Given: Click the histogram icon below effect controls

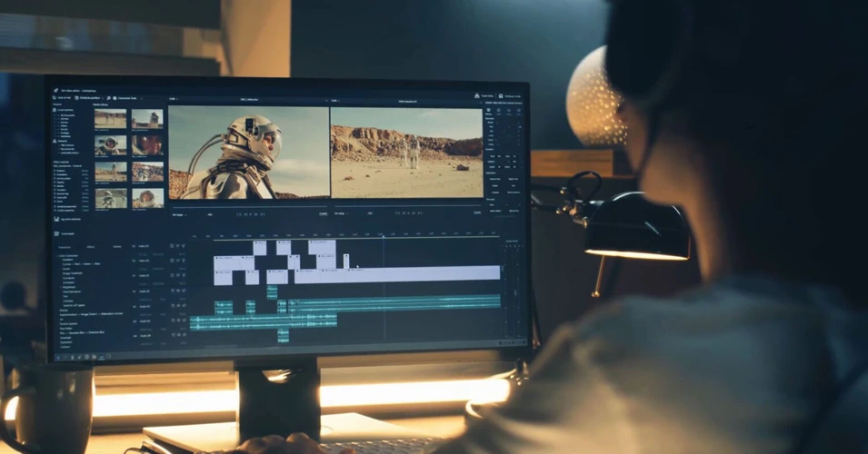Looking at the screenshot, I should pos(56,219).
